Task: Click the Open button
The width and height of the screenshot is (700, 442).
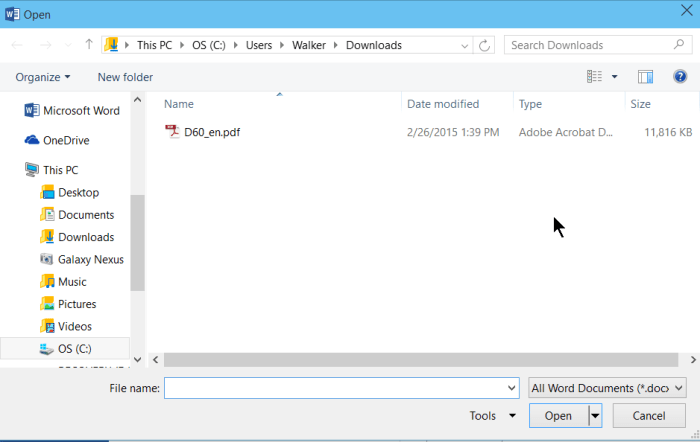Action: 558,416
